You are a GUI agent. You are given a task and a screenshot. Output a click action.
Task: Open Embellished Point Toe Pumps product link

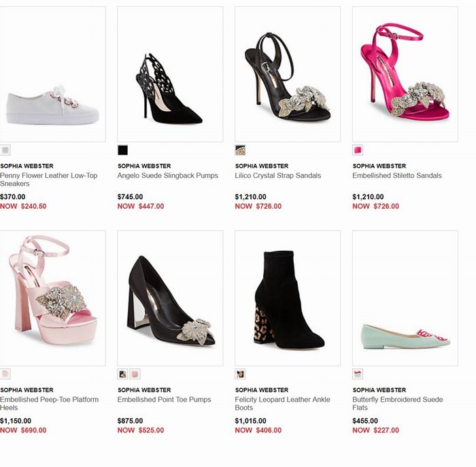coord(165,400)
